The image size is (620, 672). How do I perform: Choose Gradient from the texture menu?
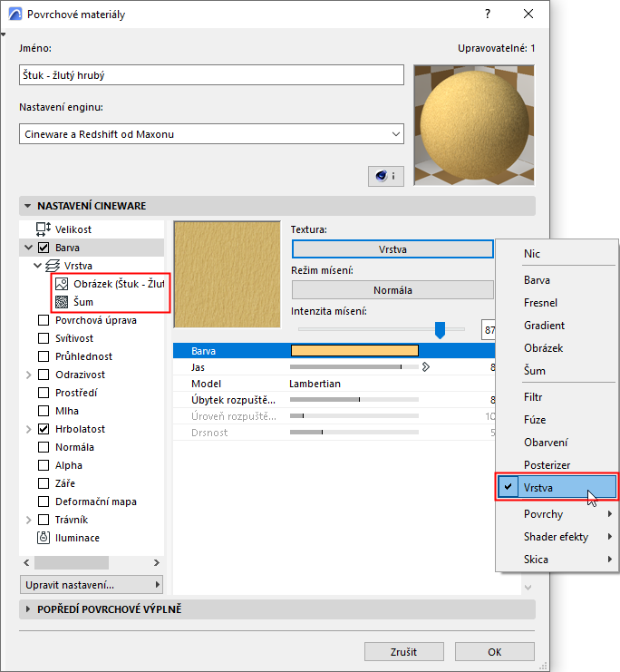coord(544,326)
